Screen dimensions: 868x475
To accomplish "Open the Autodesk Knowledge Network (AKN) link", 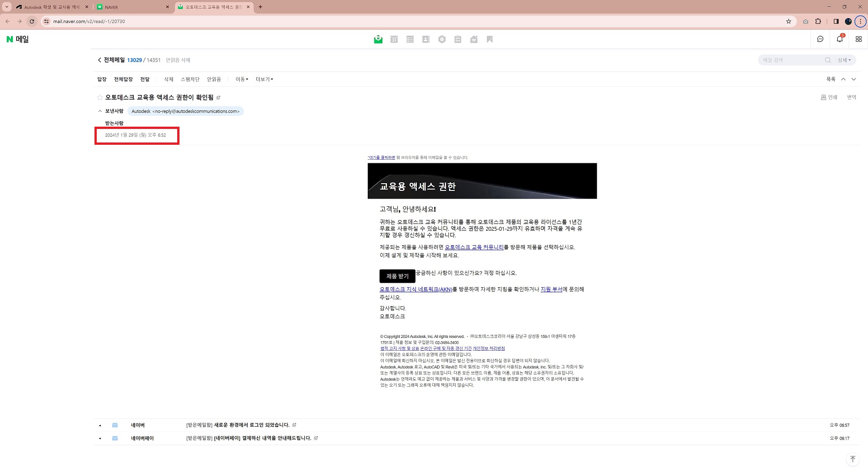I will click(x=416, y=289).
